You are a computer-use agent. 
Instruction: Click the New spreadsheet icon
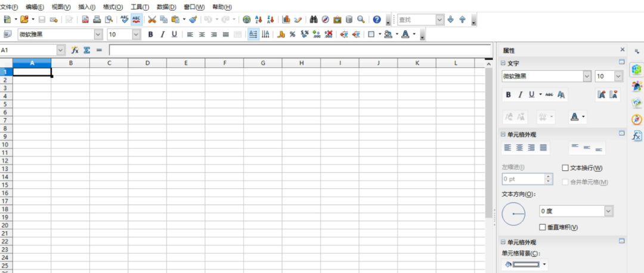point(7,19)
